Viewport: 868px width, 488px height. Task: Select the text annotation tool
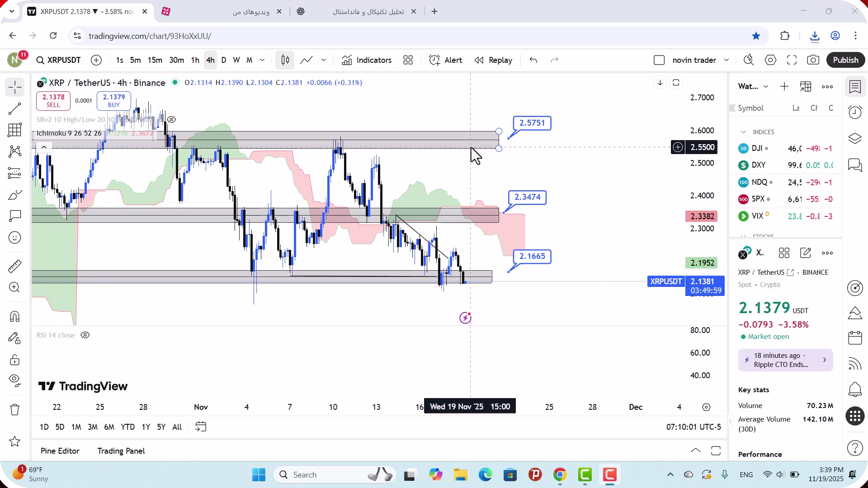click(x=14, y=216)
